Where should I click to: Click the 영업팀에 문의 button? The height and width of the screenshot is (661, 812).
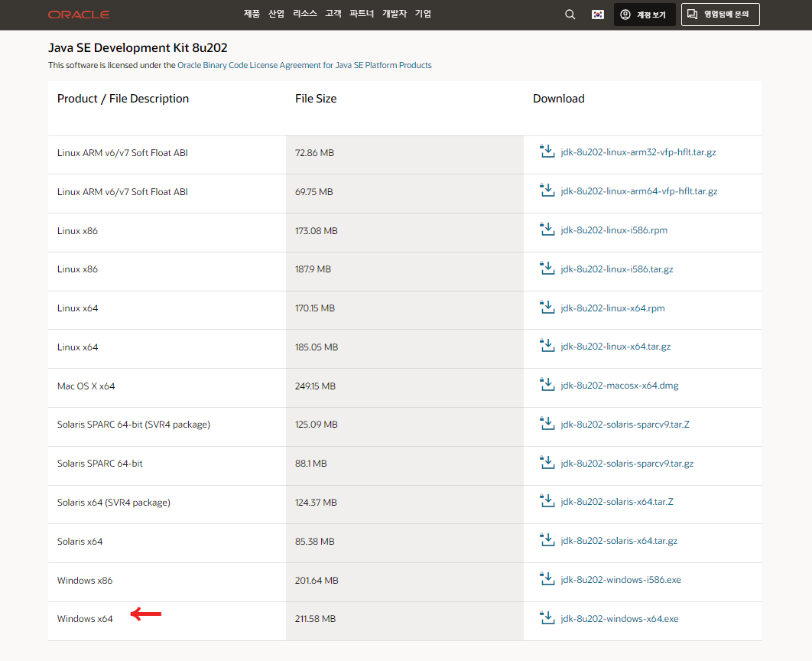click(720, 15)
